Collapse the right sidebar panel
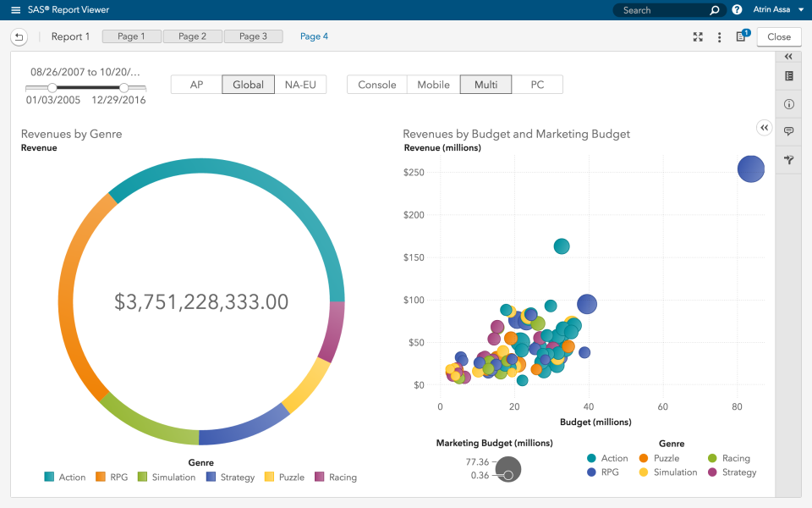Image resolution: width=812 pixels, height=508 pixels. tap(787, 57)
